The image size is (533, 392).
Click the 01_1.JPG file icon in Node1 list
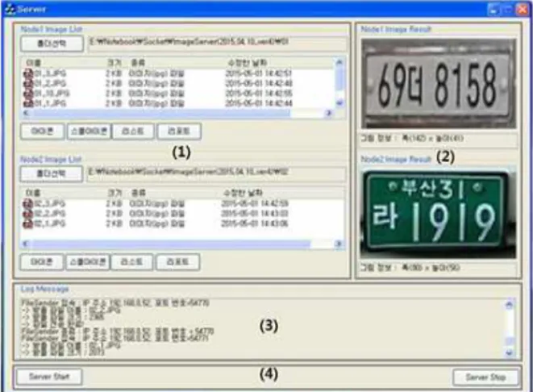coord(28,103)
